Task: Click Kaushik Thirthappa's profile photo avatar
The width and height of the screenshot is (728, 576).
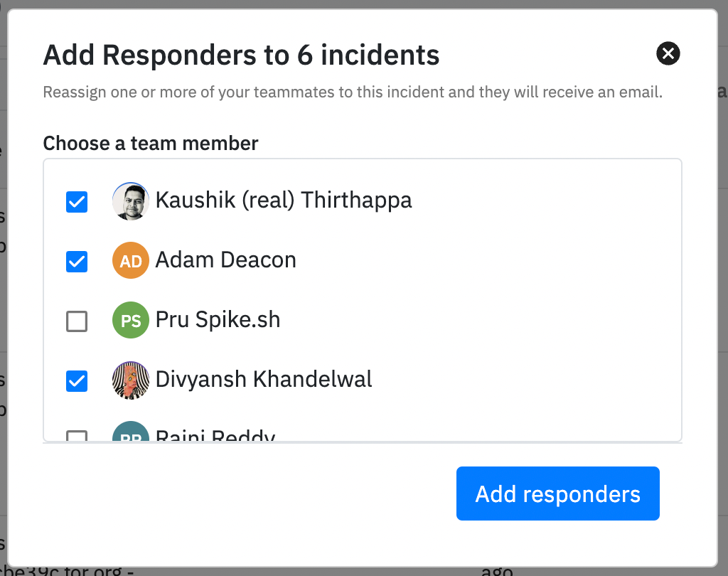Action: pos(131,201)
